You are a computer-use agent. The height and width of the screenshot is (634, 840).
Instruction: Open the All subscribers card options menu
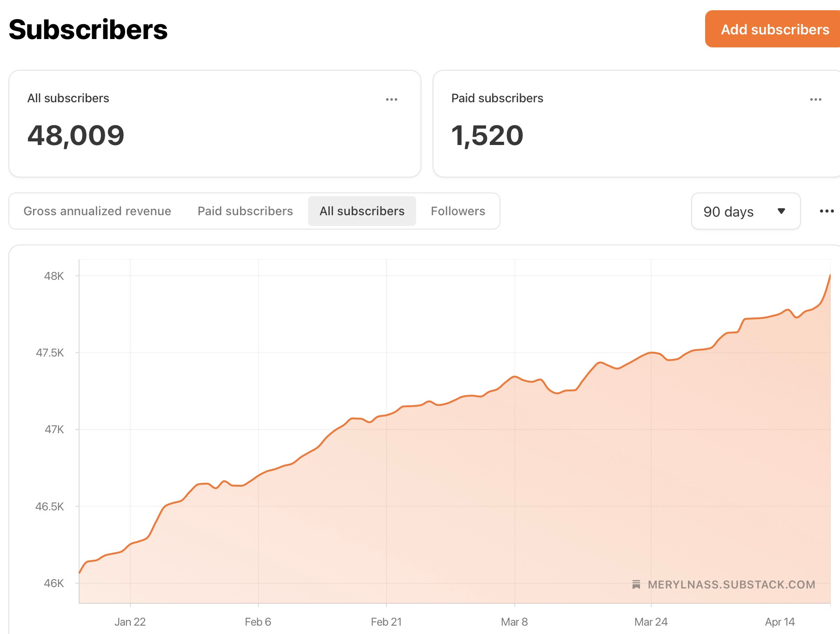point(392,99)
